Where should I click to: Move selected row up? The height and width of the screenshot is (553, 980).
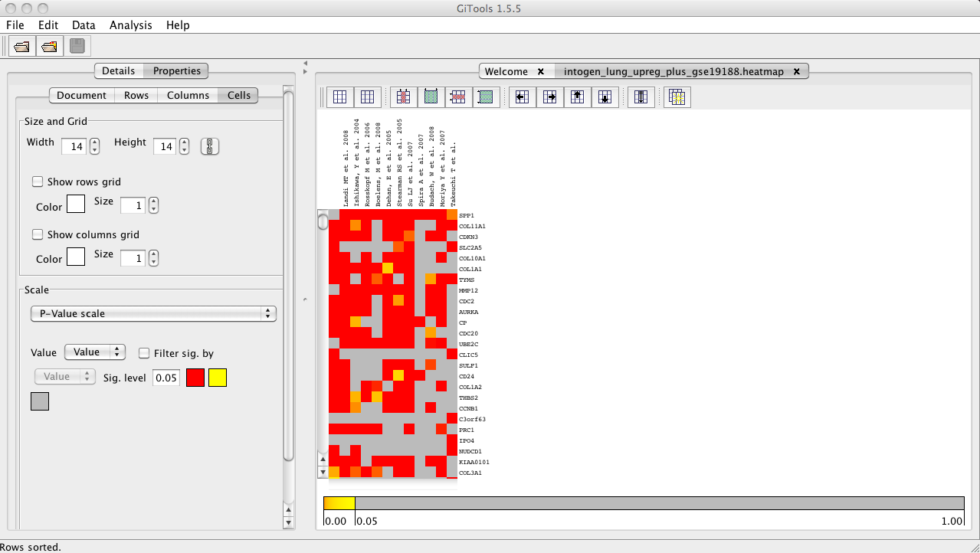[x=578, y=97]
